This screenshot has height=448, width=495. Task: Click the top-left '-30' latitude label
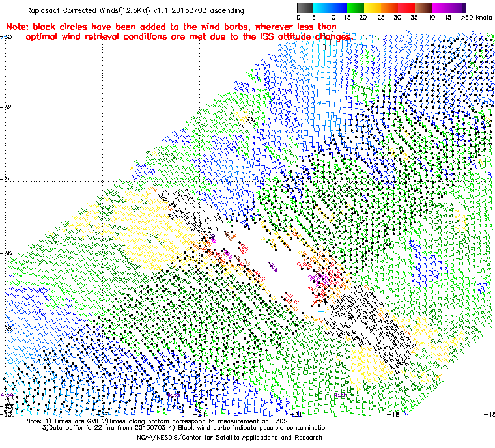click(x=7, y=36)
